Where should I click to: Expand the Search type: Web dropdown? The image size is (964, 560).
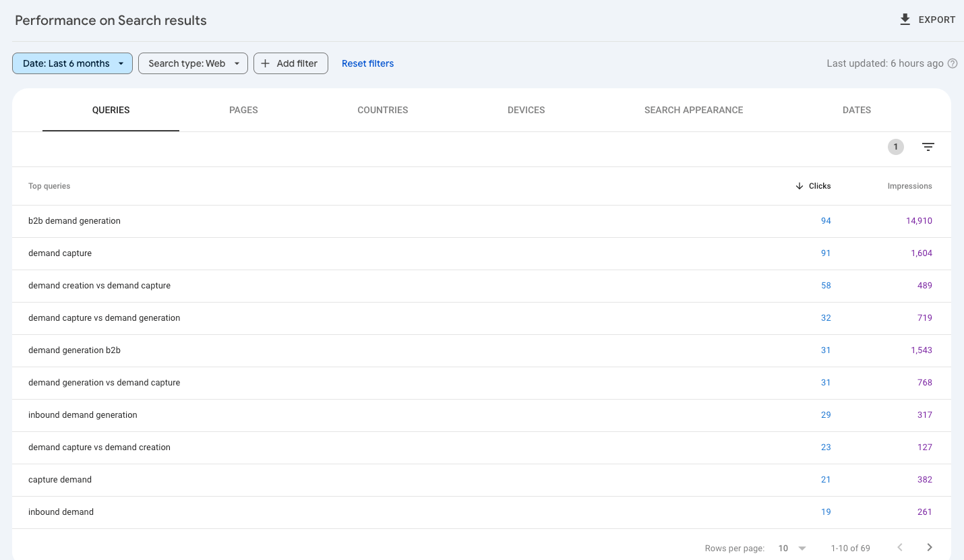[193, 63]
